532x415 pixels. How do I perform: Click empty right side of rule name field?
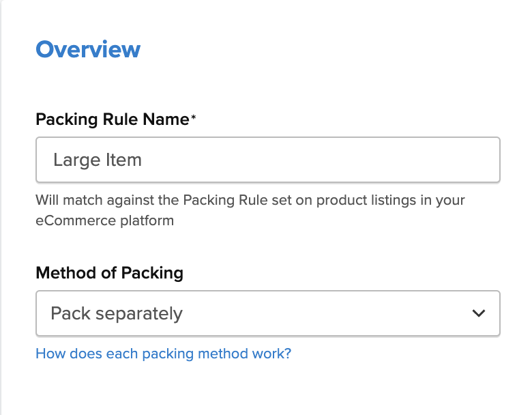pyautogui.click(x=409, y=160)
